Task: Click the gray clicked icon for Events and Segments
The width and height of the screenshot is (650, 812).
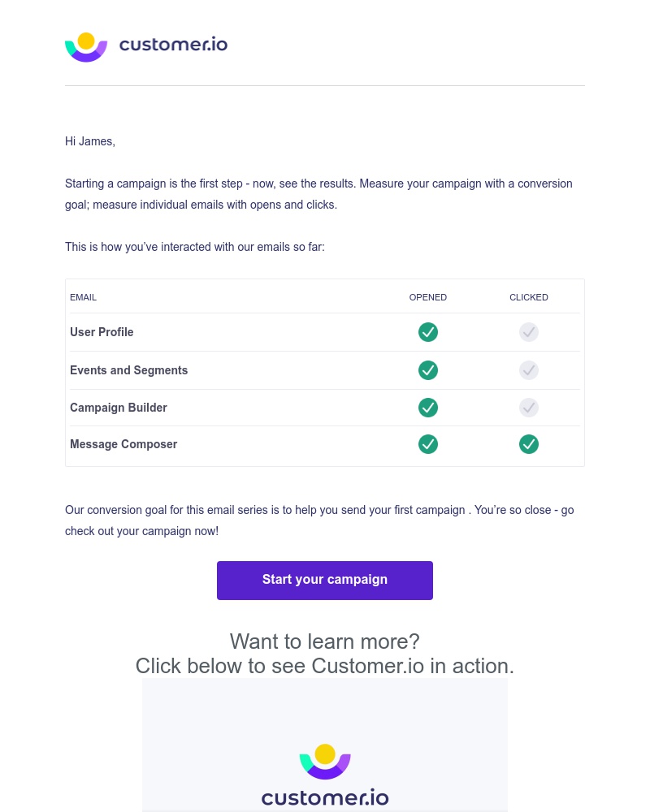Action: (529, 370)
